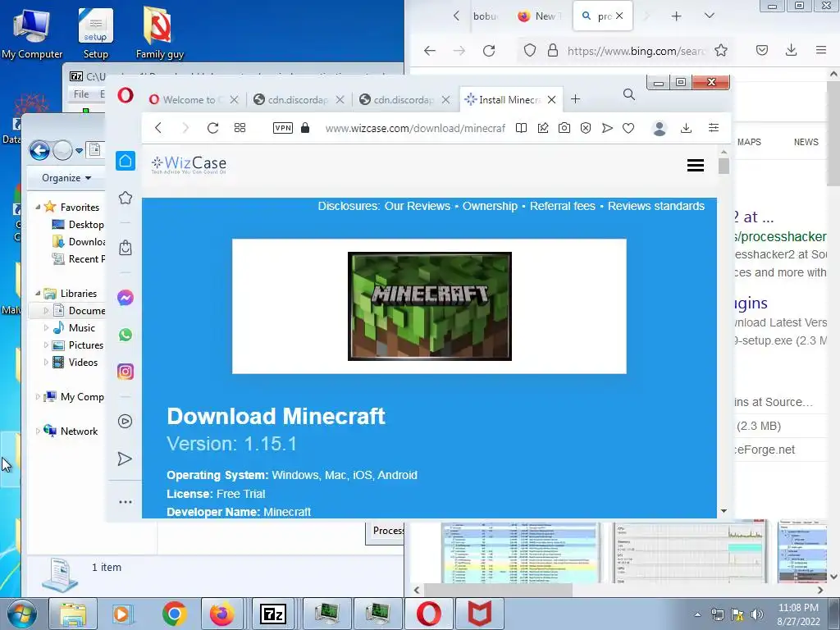This screenshot has width=840, height=630.
Task: Open Our Reviews disclosure link
Action: coord(418,206)
